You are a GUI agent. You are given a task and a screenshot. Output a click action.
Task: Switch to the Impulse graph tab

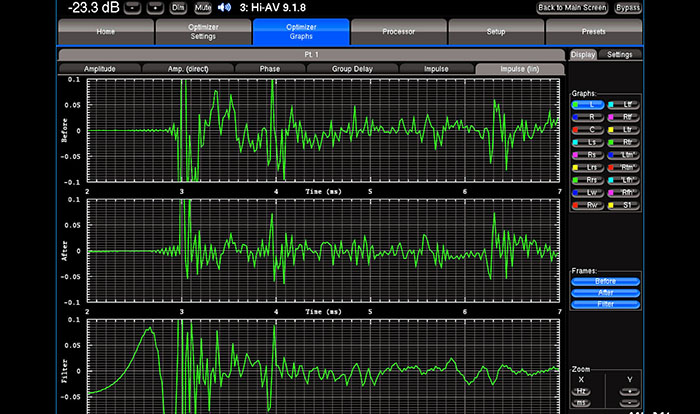coord(436,69)
